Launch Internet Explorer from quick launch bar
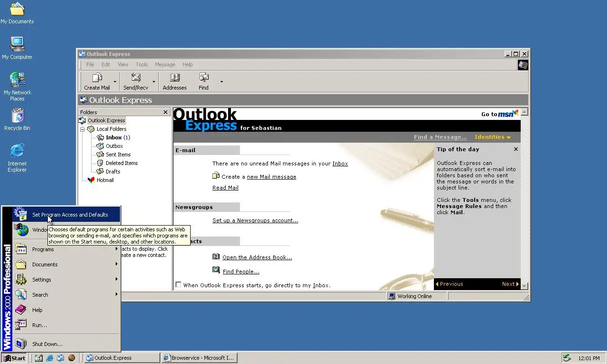This screenshot has height=364, width=607. [x=50, y=358]
